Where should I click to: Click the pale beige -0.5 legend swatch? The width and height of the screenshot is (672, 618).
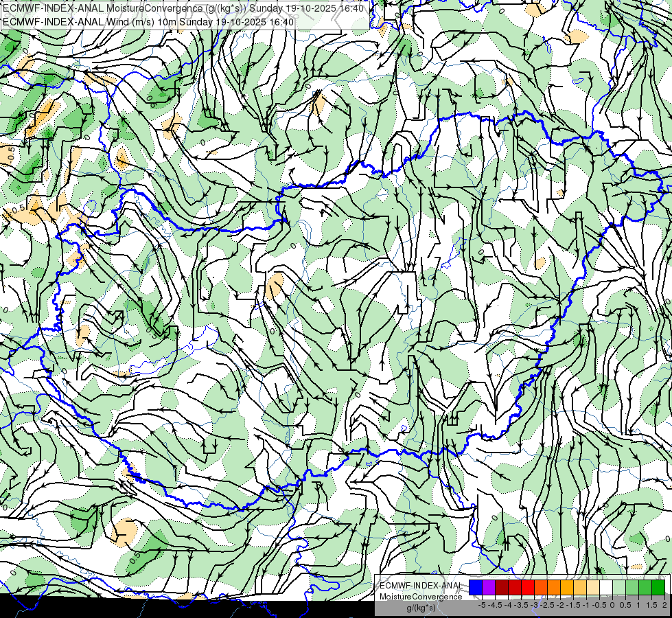[593, 588]
